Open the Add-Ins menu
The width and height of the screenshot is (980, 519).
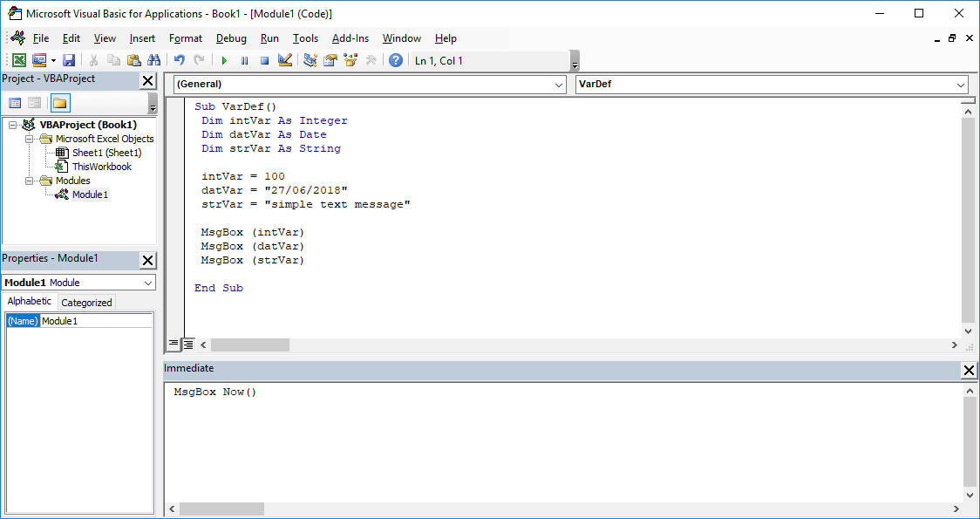(x=350, y=38)
